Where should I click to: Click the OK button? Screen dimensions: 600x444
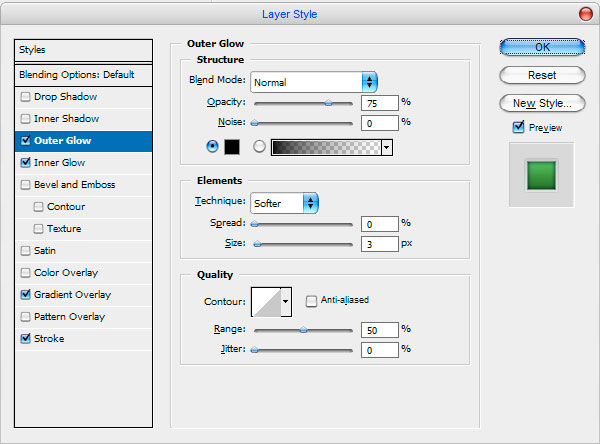click(542, 47)
